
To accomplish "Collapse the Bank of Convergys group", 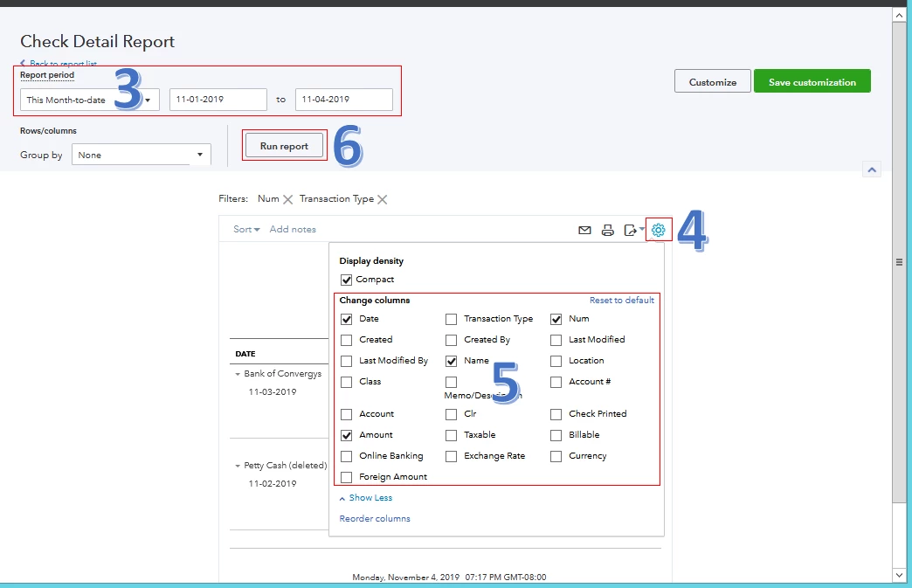I will pyautogui.click(x=238, y=374).
